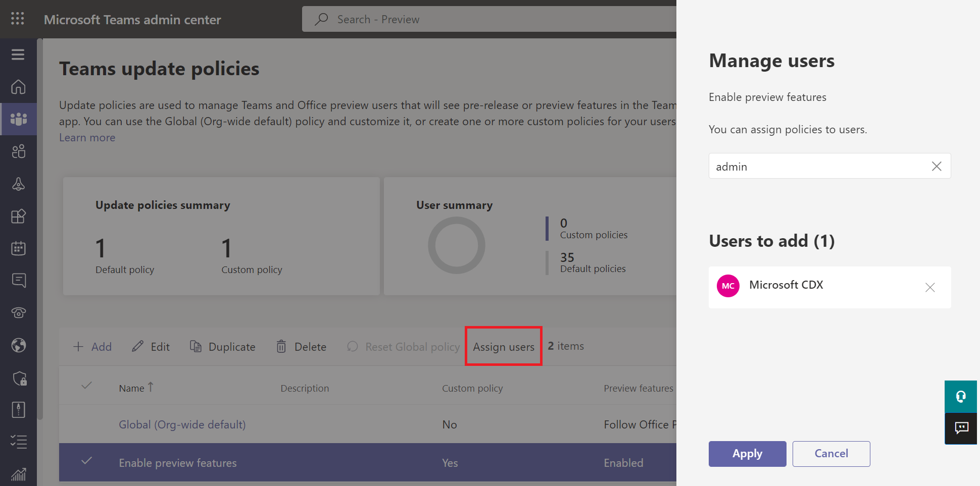Sort by the Preview features column header

[639, 388]
